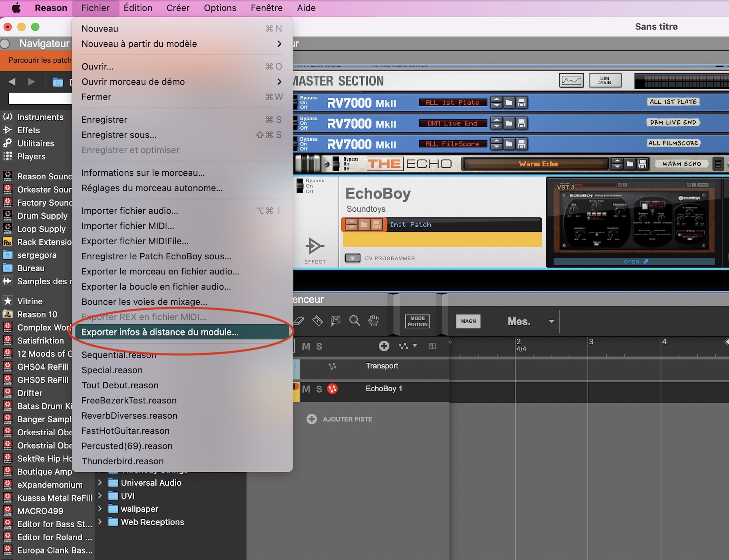Open the Édition menu

tap(138, 8)
